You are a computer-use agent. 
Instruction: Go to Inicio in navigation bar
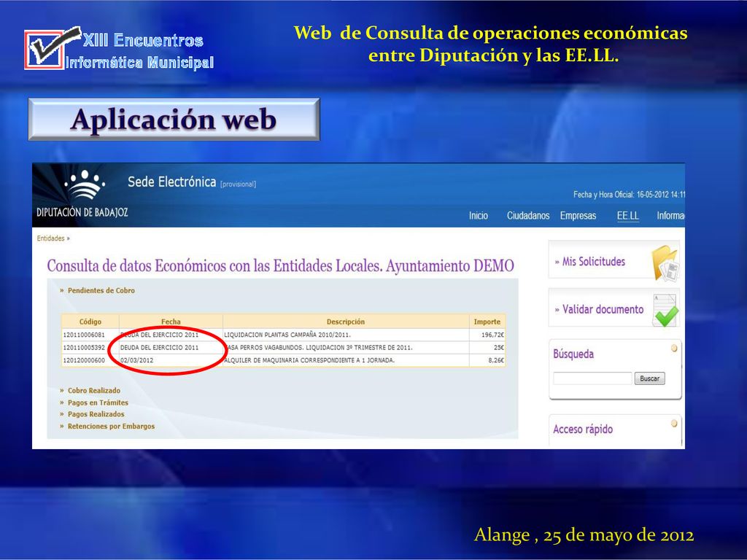click(479, 216)
